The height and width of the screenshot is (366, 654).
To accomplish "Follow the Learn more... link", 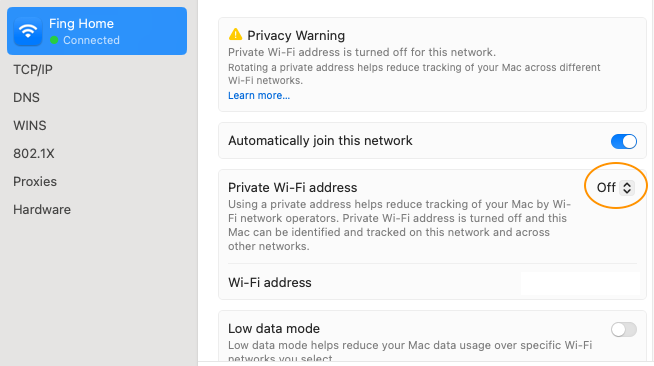I will click(259, 95).
